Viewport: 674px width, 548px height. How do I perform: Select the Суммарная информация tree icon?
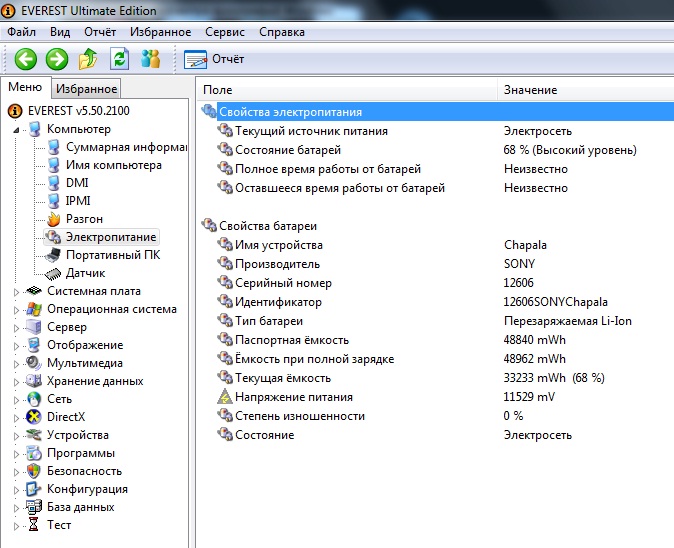pos(54,147)
